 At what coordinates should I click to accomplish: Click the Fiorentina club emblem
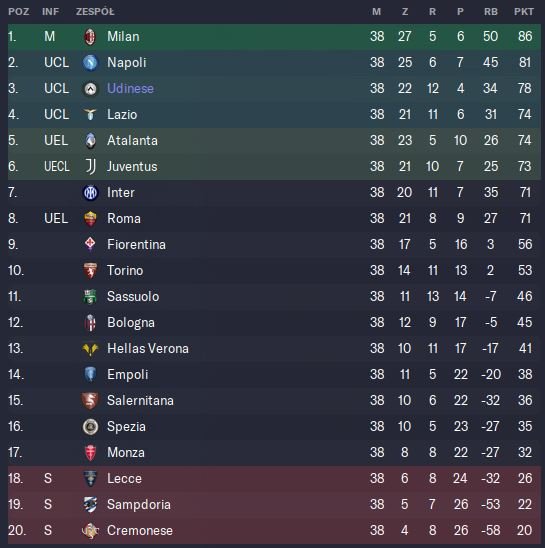(x=90, y=245)
